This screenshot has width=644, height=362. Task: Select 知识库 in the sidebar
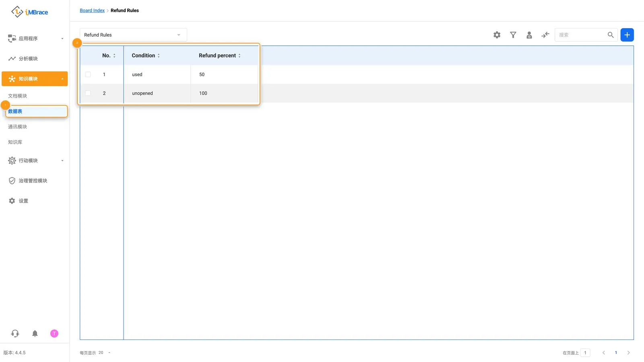click(15, 142)
